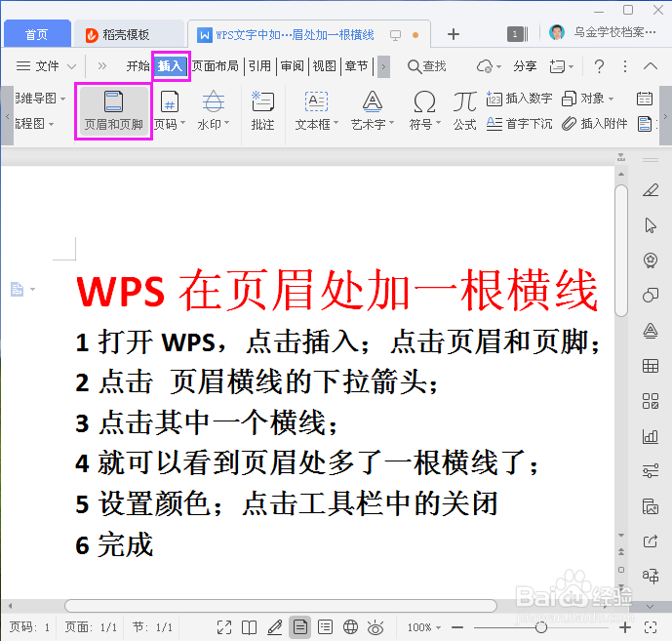Switch to the 视图 tab
Image resolution: width=672 pixels, height=641 pixels.
click(x=325, y=66)
